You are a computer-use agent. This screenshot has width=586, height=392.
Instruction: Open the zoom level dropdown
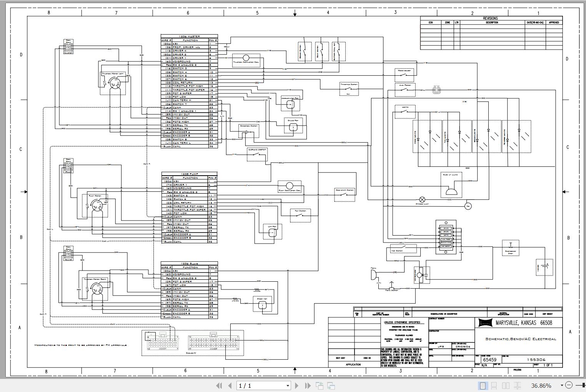tap(561, 385)
